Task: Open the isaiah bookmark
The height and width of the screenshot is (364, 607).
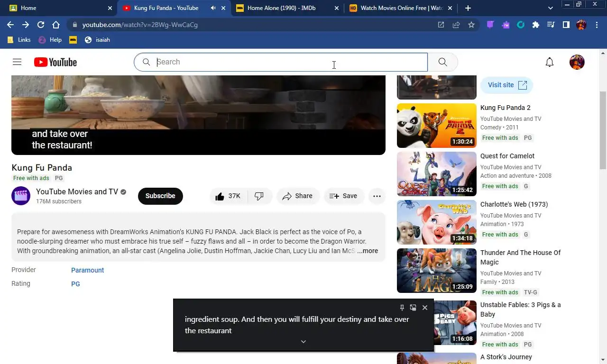Action: [97, 40]
